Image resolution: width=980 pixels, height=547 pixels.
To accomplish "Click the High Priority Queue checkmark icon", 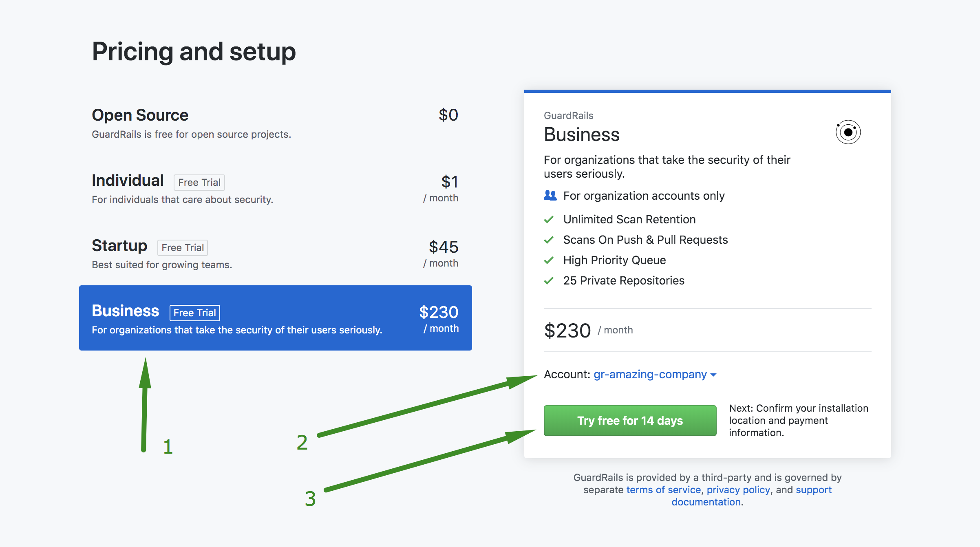I will click(549, 260).
